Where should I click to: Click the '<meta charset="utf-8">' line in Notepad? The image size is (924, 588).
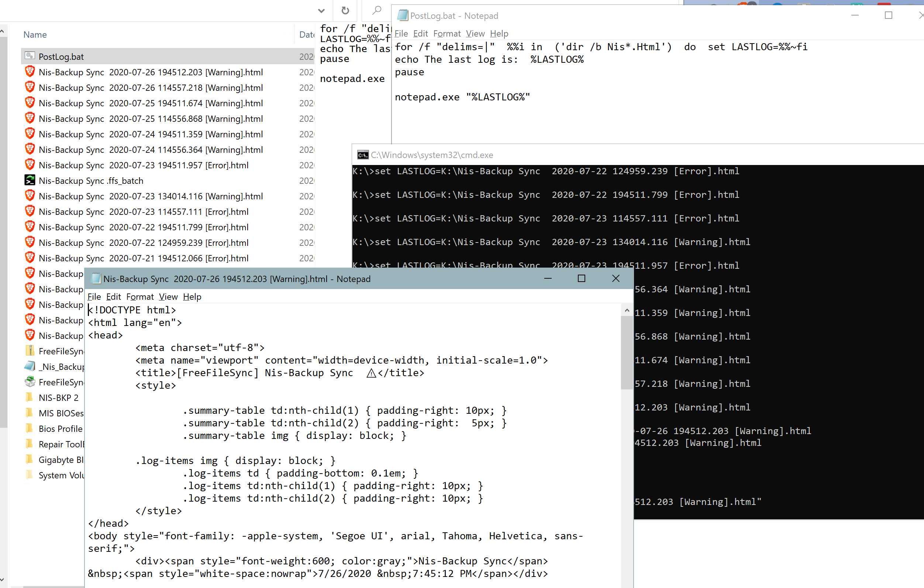200,348
